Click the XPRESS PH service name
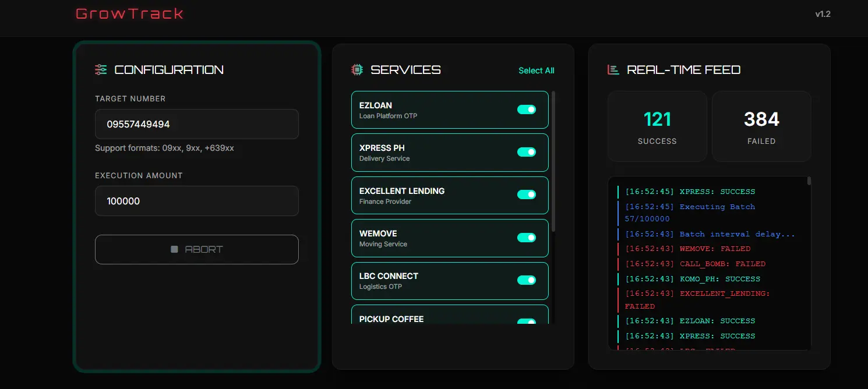868x389 pixels. 382,148
